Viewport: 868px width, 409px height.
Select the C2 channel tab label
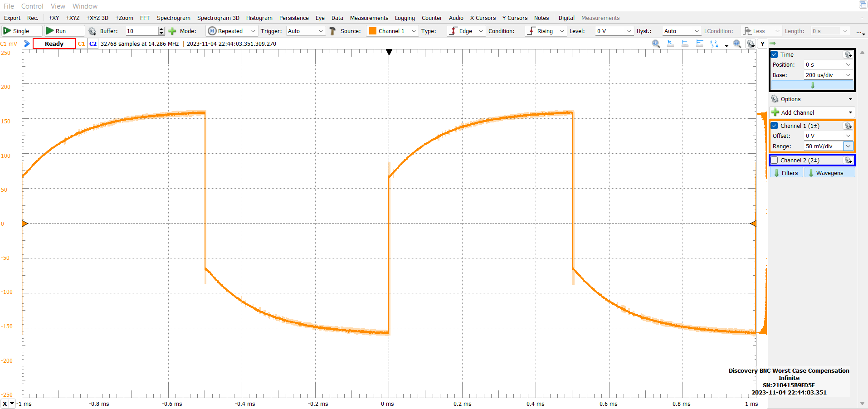click(93, 44)
